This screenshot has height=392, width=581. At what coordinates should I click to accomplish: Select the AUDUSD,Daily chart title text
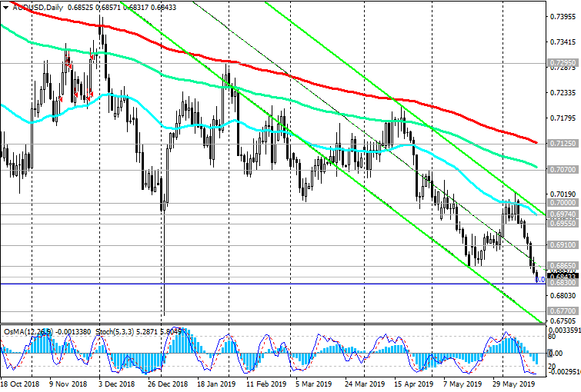click(x=38, y=8)
